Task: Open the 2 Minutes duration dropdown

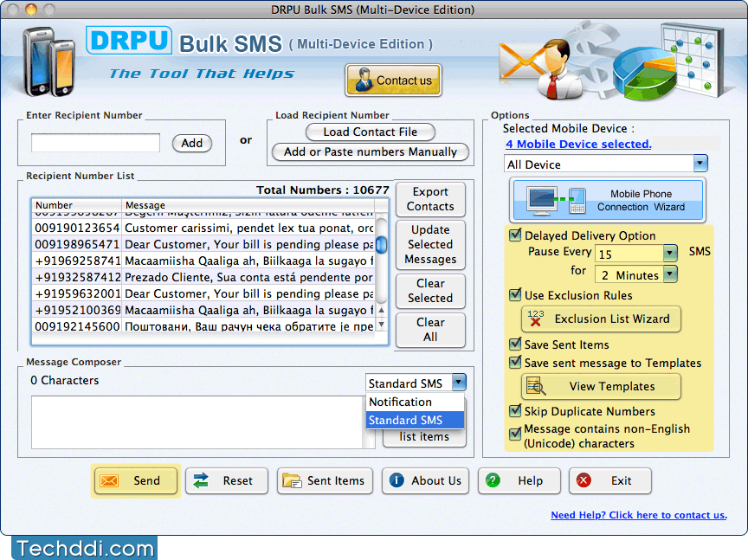Action: 670,274
